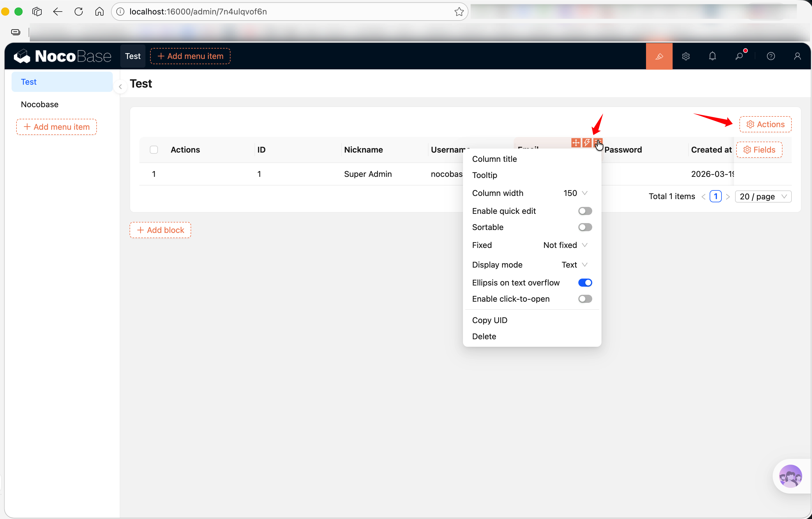Expand the Fixed 'Not fixed' dropdown
This screenshot has width=812, height=519.
click(565, 245)
